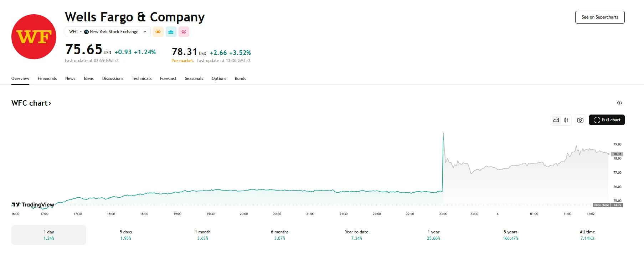
Task: Open the WFC New York Stock Exchange dropdown
Action: [108, 32]
